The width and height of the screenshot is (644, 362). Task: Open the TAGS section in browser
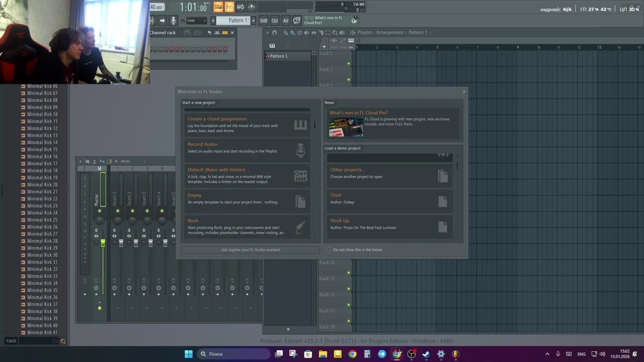click(x=11, y=341)
